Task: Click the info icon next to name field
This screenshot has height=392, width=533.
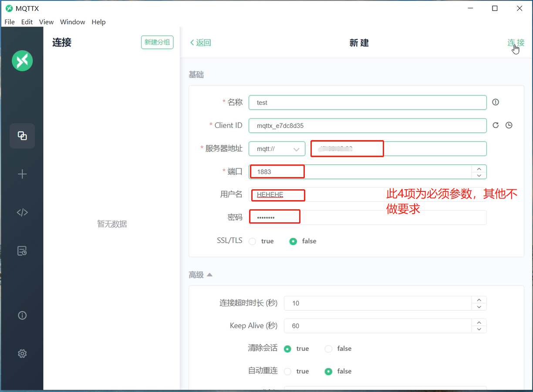Action: tap(496, 102)
